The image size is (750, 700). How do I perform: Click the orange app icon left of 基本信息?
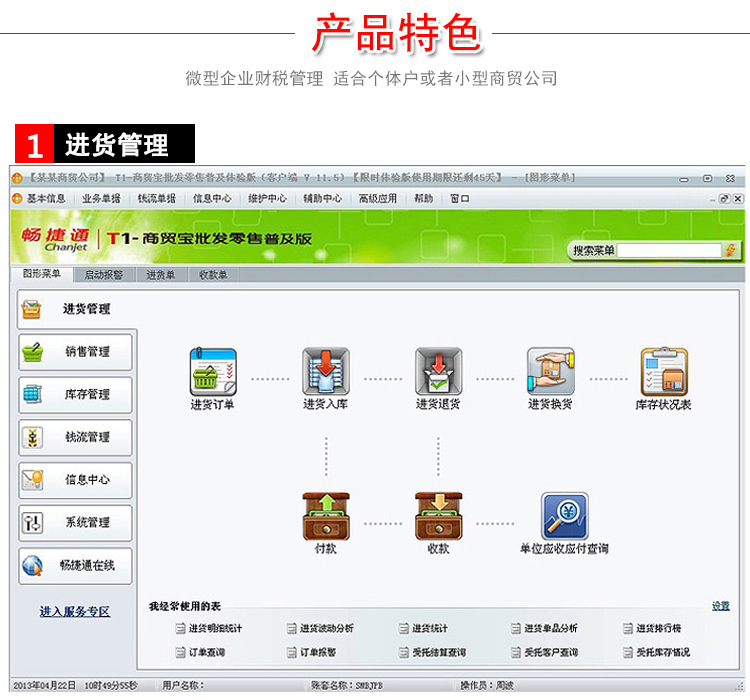(17, 199)
